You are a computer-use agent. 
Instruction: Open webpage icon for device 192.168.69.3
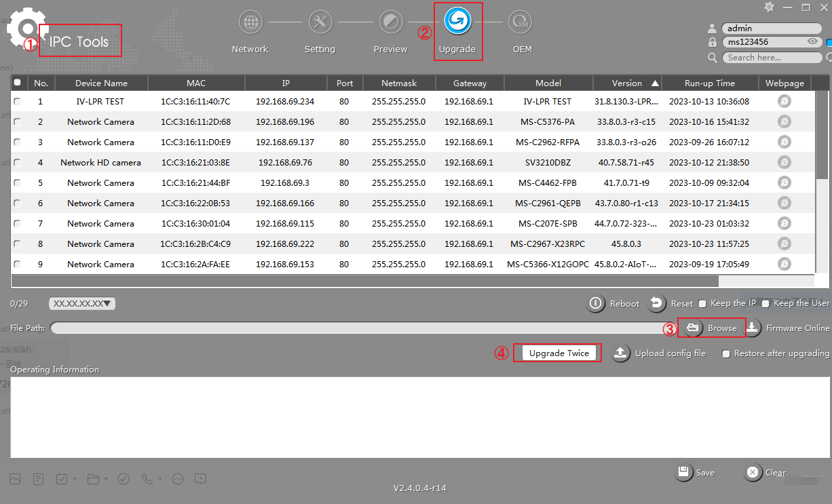pos(784,182)
